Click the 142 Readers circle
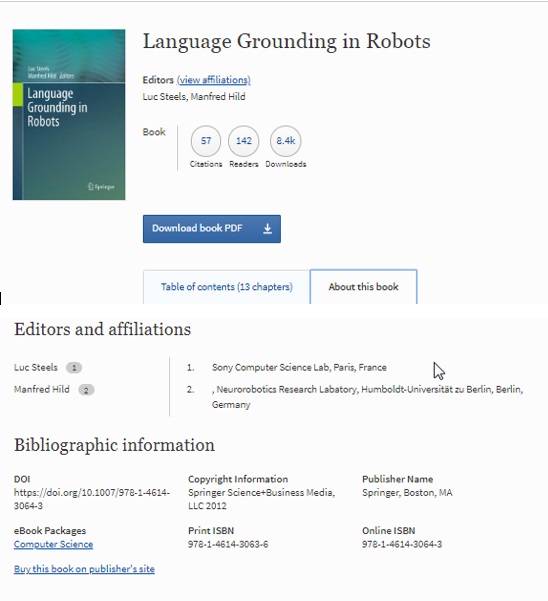The image size is (548, 601). 243,141
